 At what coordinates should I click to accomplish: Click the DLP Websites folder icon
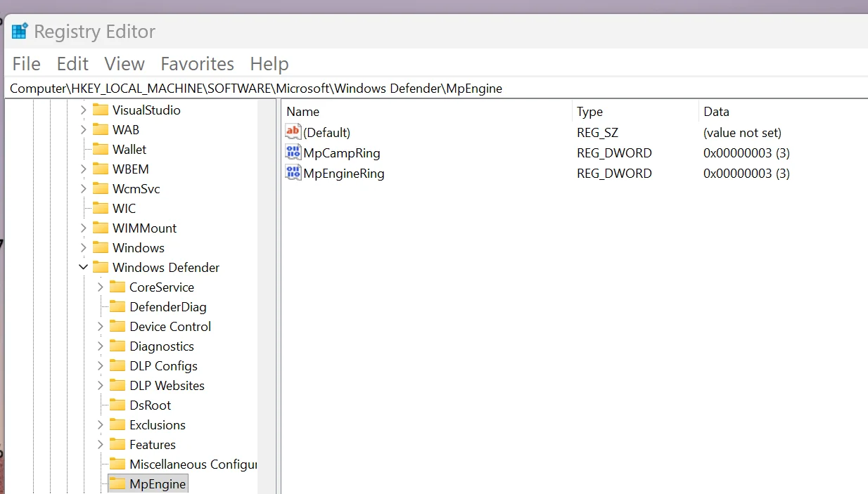click(117, 385)
